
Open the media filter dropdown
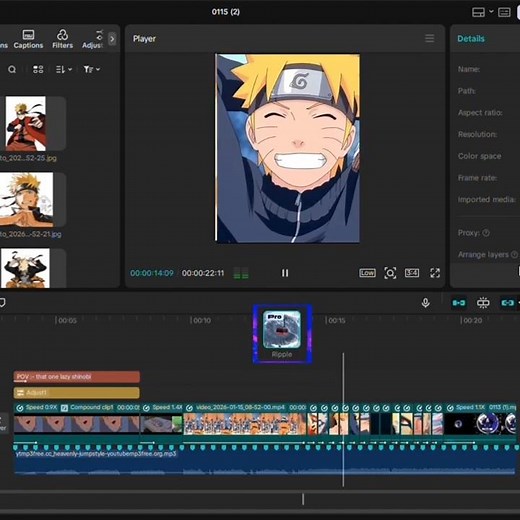(92, 69)
